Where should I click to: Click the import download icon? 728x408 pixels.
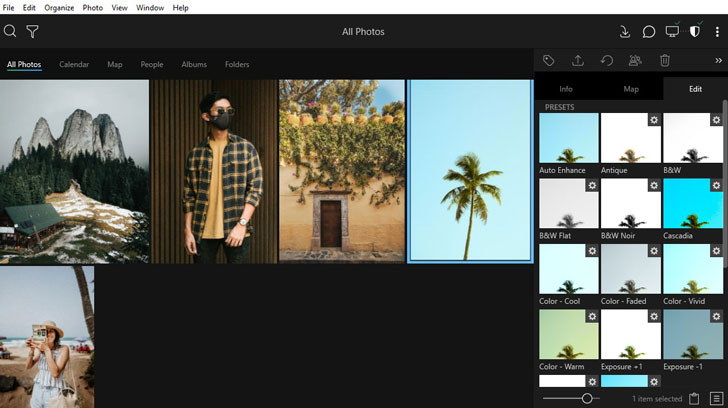click(x=625, y=32)
